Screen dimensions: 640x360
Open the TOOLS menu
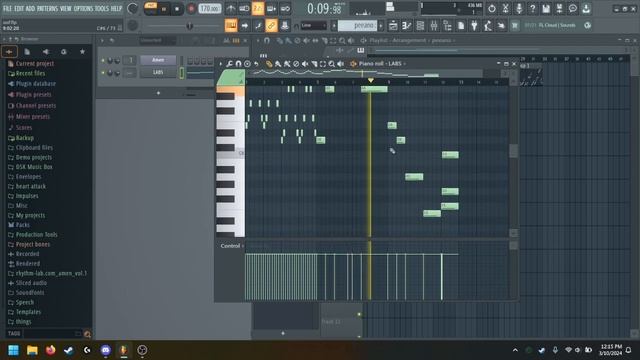click(x=102, y=8)
